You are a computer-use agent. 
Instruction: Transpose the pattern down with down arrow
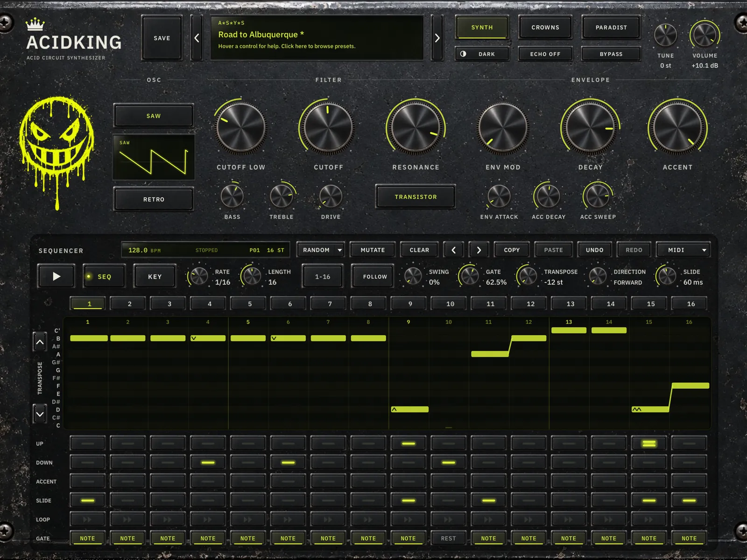coord(40,413)
